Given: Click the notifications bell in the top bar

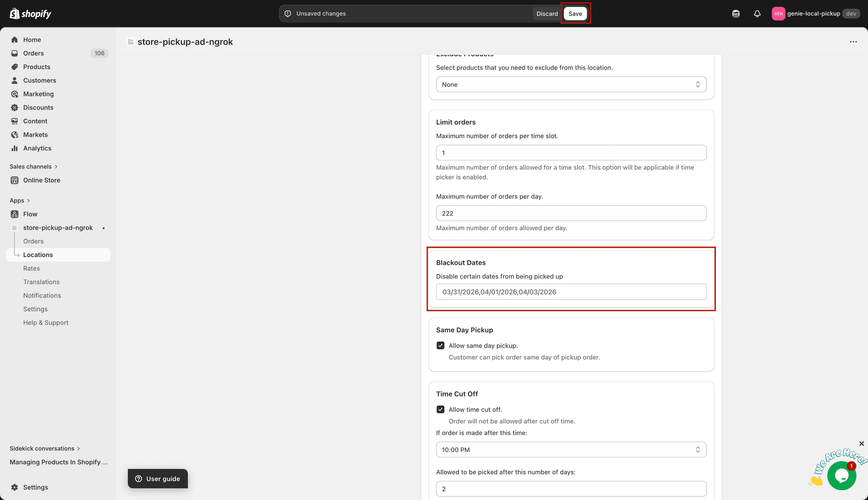Looking at the screenshot, I should [757, 14].
